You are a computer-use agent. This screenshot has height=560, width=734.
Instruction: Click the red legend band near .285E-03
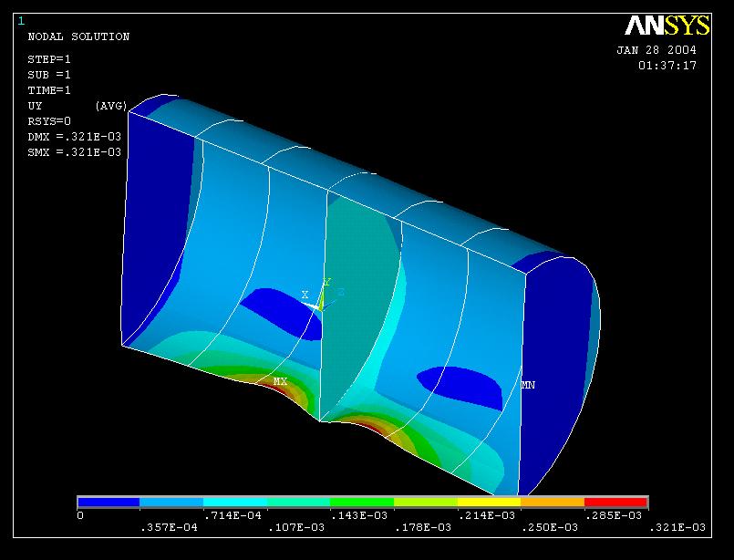615,503
